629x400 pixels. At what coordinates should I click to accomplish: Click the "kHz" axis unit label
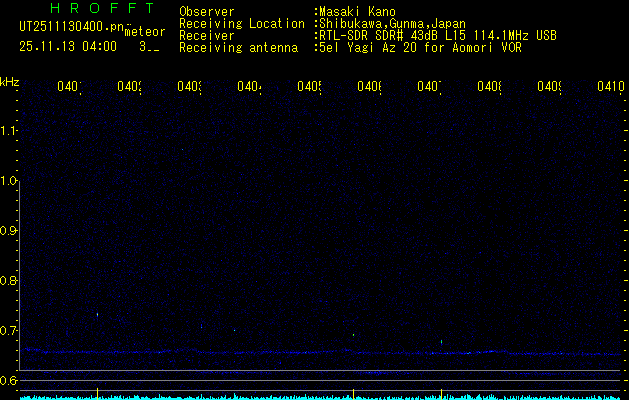pos(9,82)
